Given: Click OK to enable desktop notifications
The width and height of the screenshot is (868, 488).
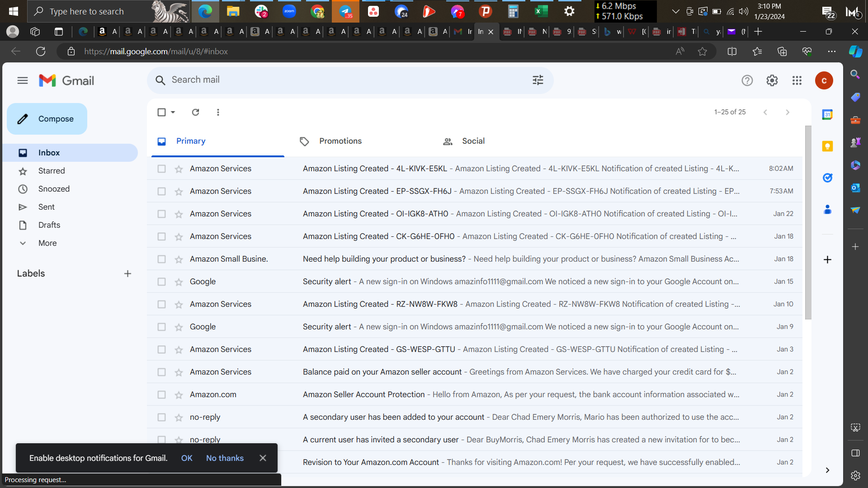Looking at the screenshot, I should coord(187,458).
